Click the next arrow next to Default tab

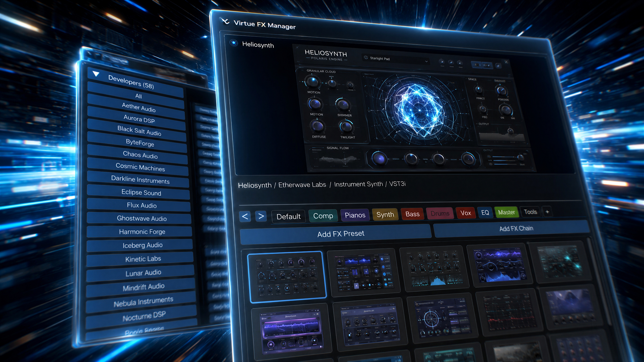click(x=261, y=216)
